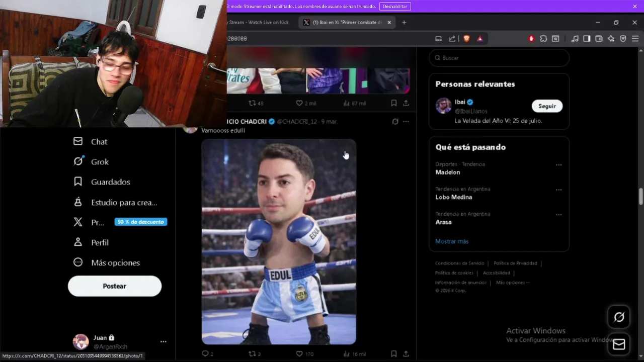
Task: Click the Postear button
Action: (x=115, y=286)
